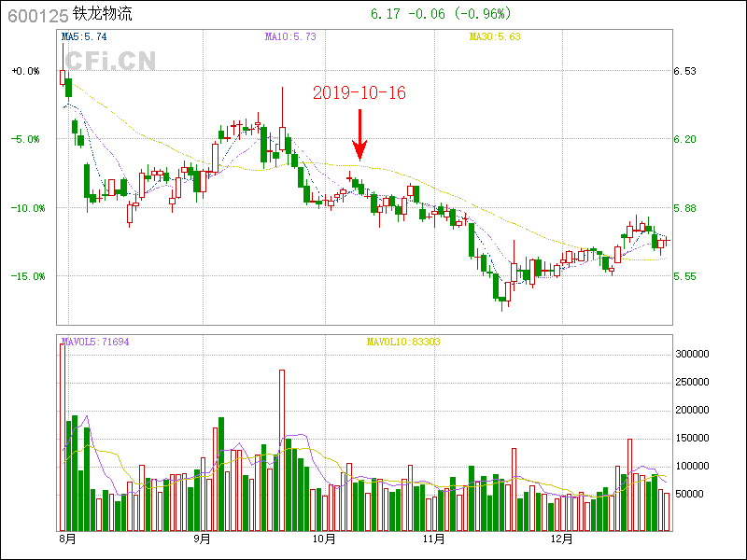The width and height of the screenshot is (747, 560).
Task: Jump to the 12月 axis label
Action: coord(561,539)
